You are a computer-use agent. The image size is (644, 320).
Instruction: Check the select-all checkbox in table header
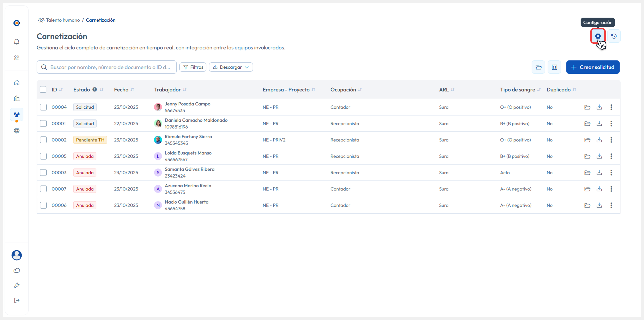(43, 89)
